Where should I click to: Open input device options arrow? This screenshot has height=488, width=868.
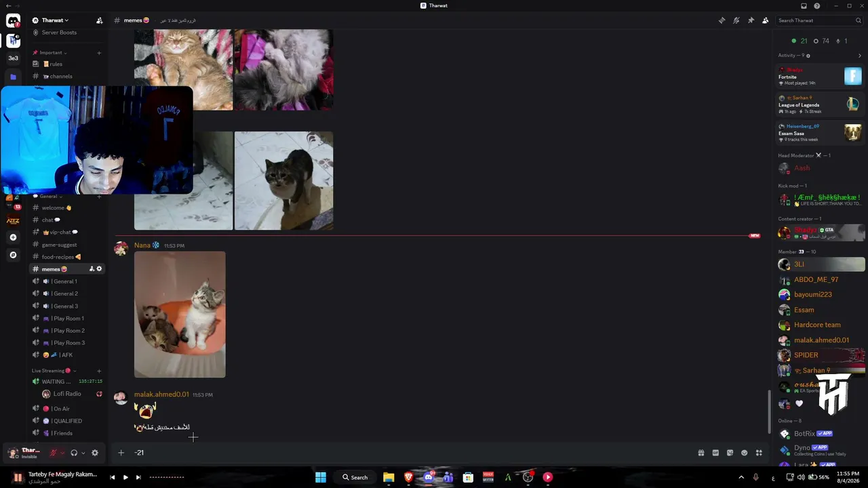62,453
